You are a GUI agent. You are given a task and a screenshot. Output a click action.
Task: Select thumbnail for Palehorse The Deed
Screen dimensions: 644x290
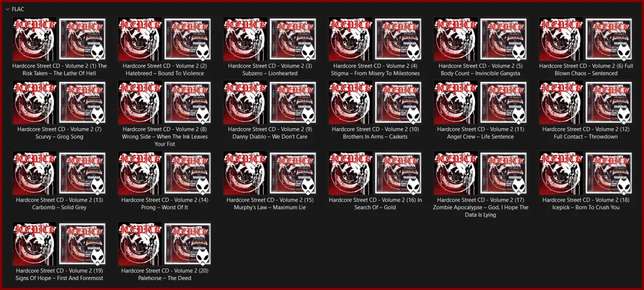point(165,244)
